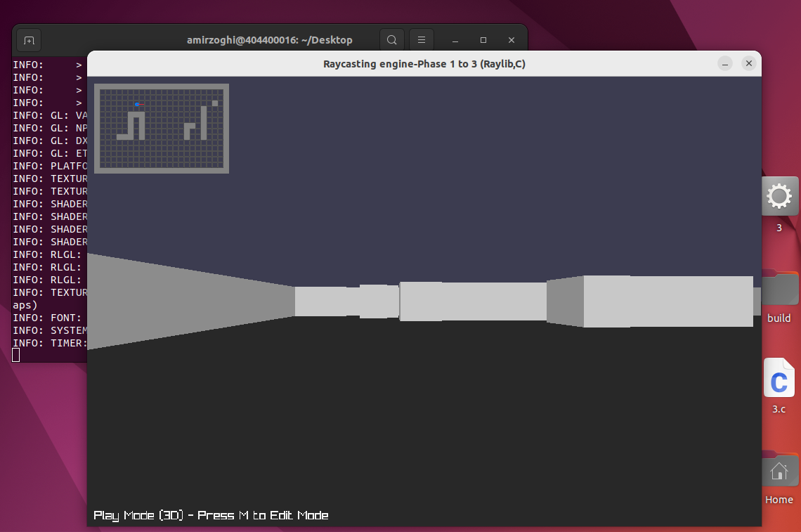
Task: Click the "Play Mode (3D)" status text
Action: pos(139,515)
